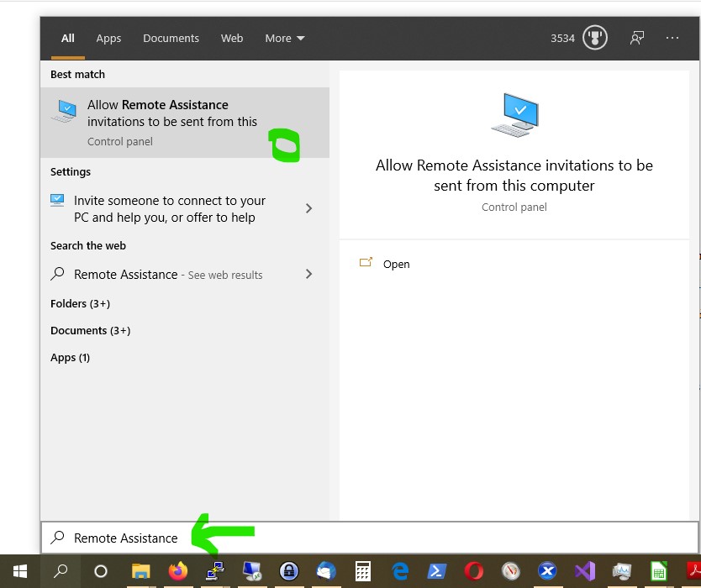
Task: Open the padlock password manager icon
Action: click(x=289, y=570)
